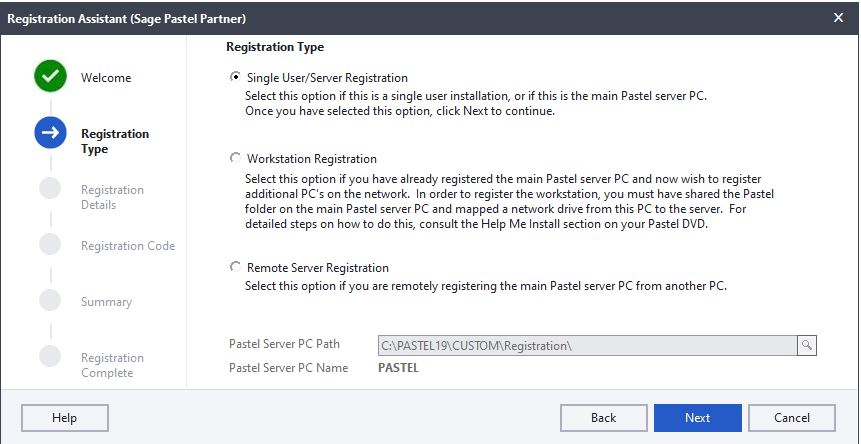The image size is (861, 444).
Task: Click the green Welcome checkmark icon
Action: [50, 76]
